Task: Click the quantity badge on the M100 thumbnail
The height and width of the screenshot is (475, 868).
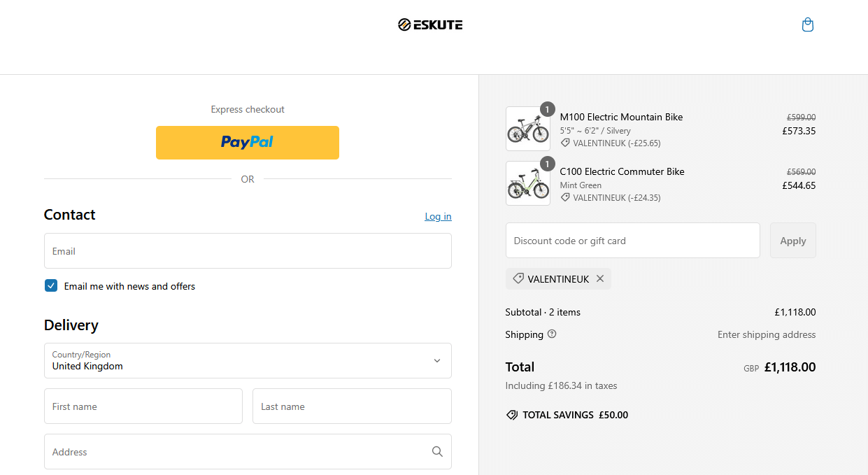Action: pos(548,110)
